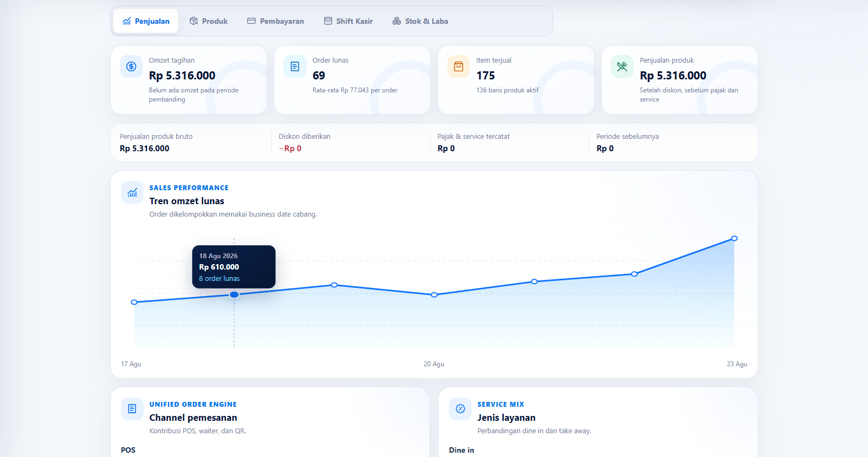Click the shopping bag icon on Item terjual

click(x=459, y=66)
